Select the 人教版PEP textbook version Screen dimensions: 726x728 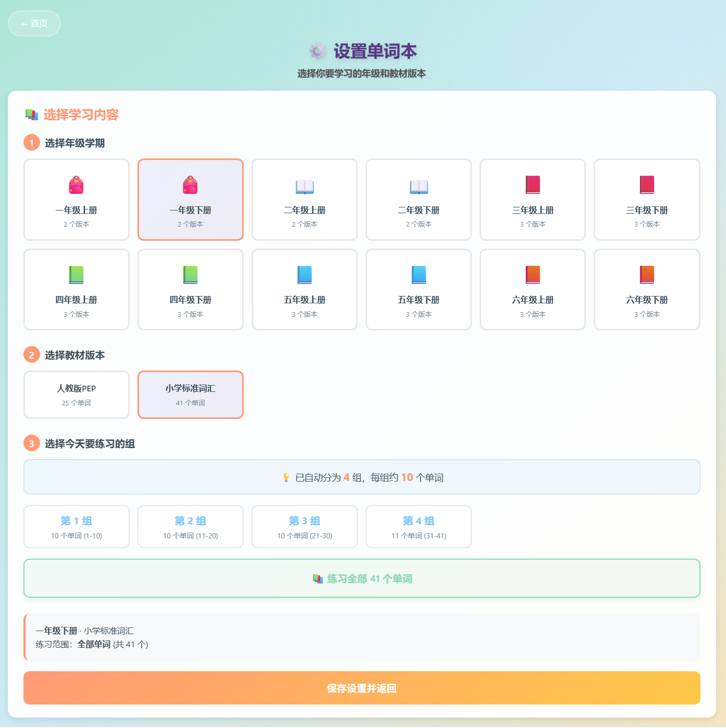tap(77, 394)
